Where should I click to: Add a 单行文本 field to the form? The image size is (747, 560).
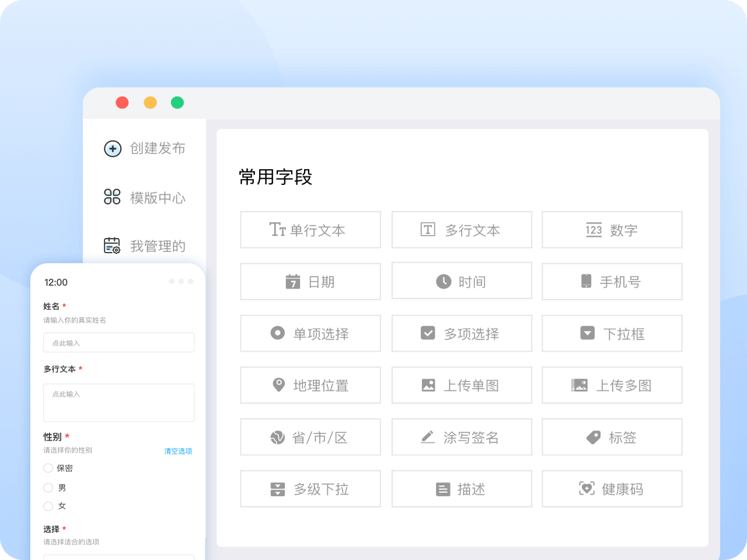(x=310, y=230)
